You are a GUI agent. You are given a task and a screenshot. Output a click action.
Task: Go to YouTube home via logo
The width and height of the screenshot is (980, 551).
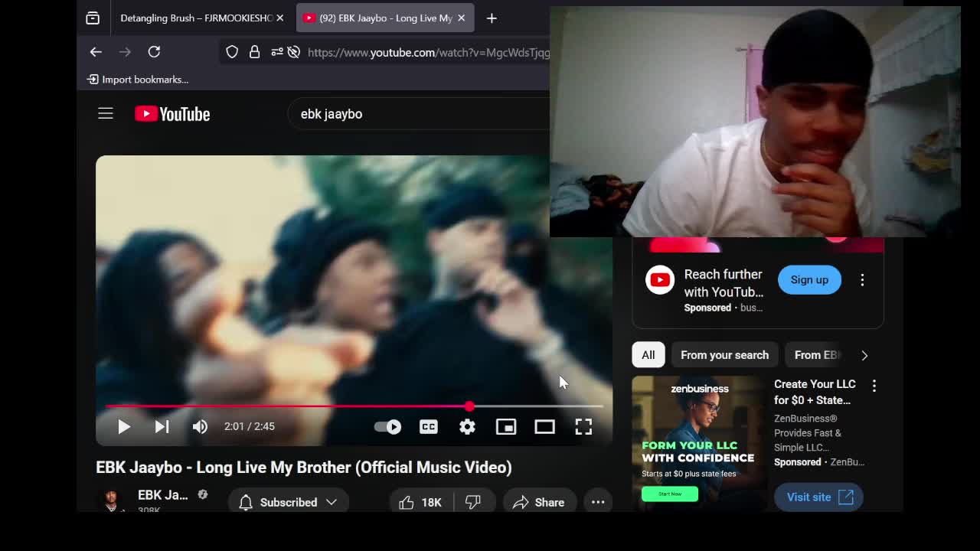[172, 114]
